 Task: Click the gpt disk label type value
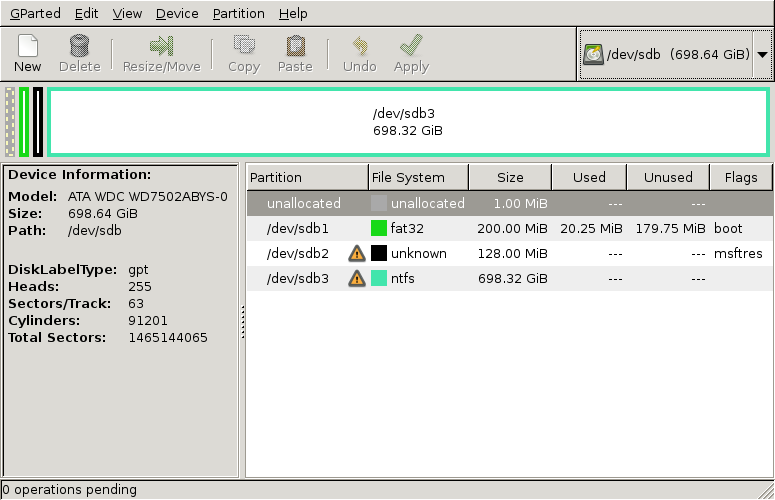[x=138, y=270]
